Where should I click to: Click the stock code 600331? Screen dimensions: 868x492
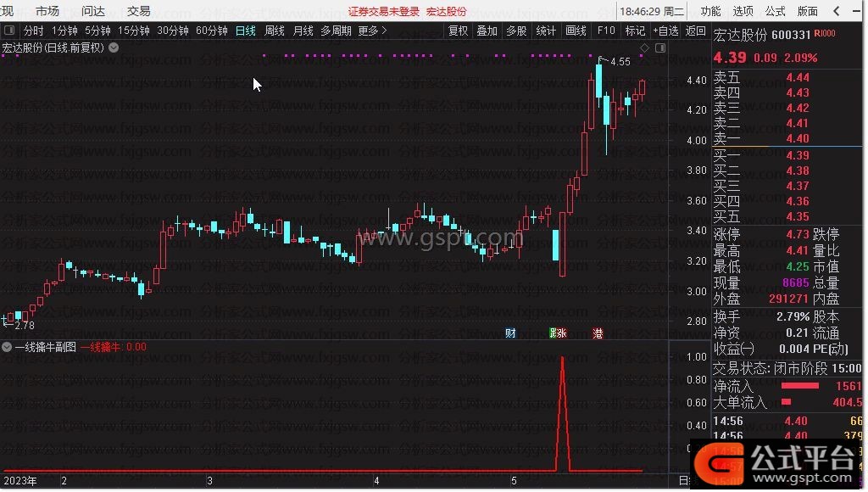pyautogui.click(x=791, y=35)
